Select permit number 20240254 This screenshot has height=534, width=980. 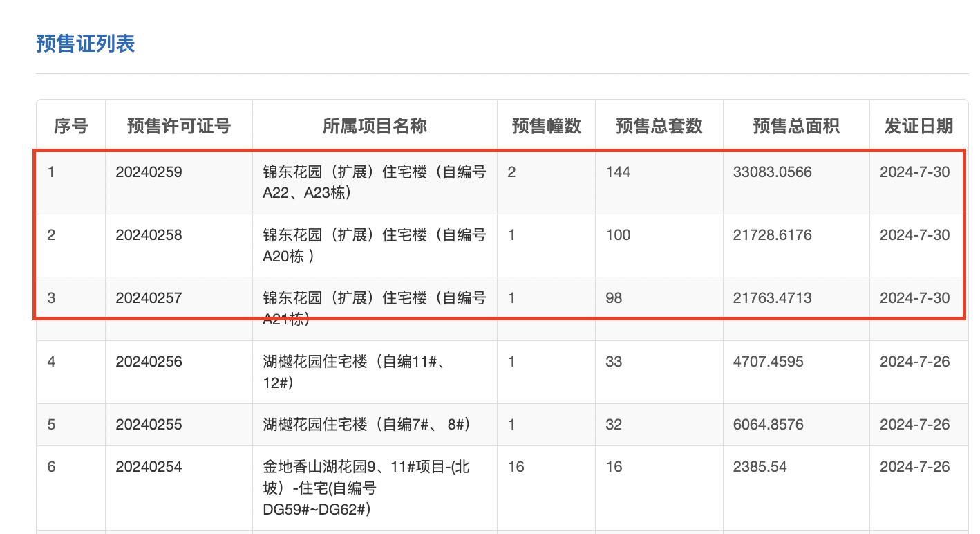pyautogui.click(x=149, y=467)
